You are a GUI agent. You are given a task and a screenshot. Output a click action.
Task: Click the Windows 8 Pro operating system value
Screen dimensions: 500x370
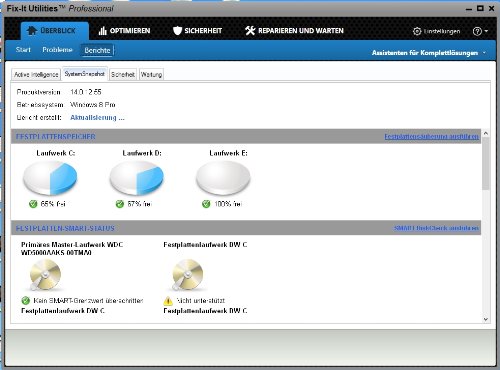point(93,105)
